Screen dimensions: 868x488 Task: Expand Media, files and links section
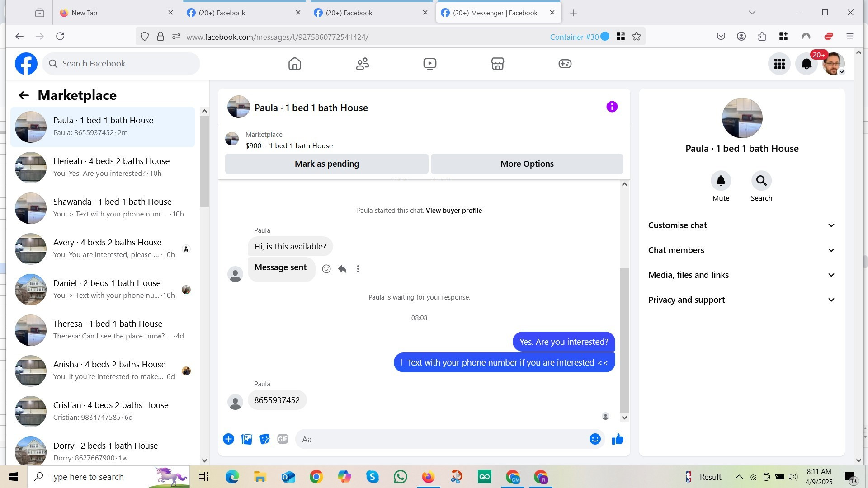pyautogui.click(x=741, y=275)
